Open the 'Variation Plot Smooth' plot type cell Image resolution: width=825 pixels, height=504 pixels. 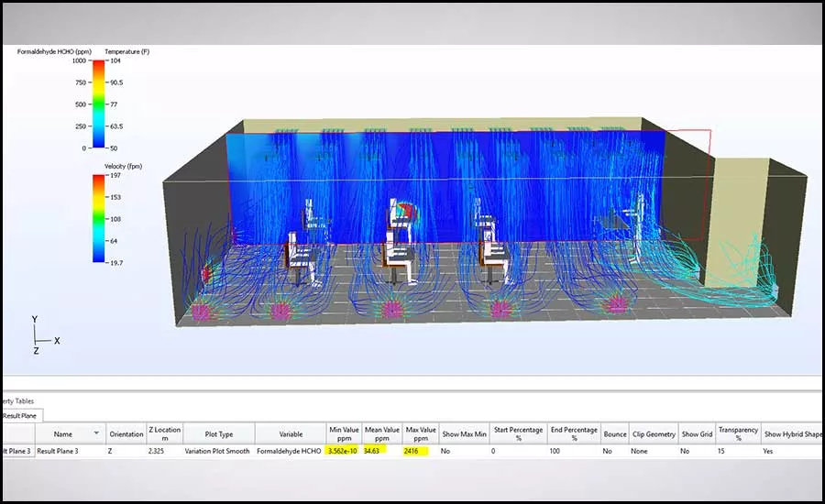coord(219,451)
